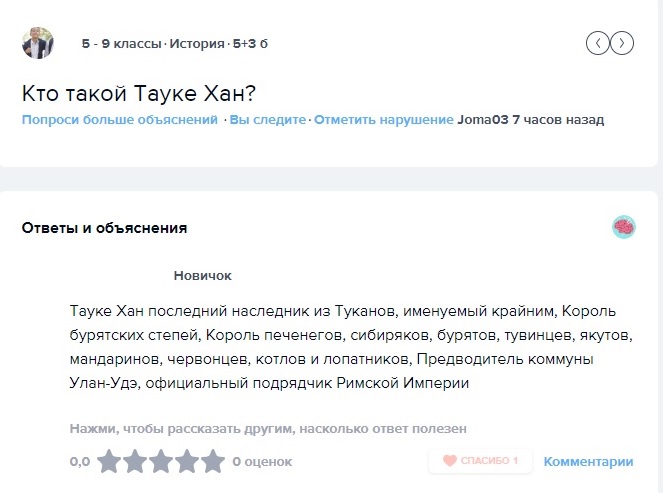Open the История subject category
Viewport: 663px width, 493px height.
197,44
